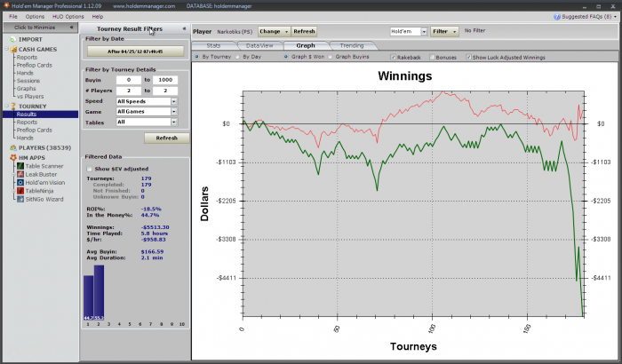
Task: Open SitNGo Wizard app icon
Action: 20,200
